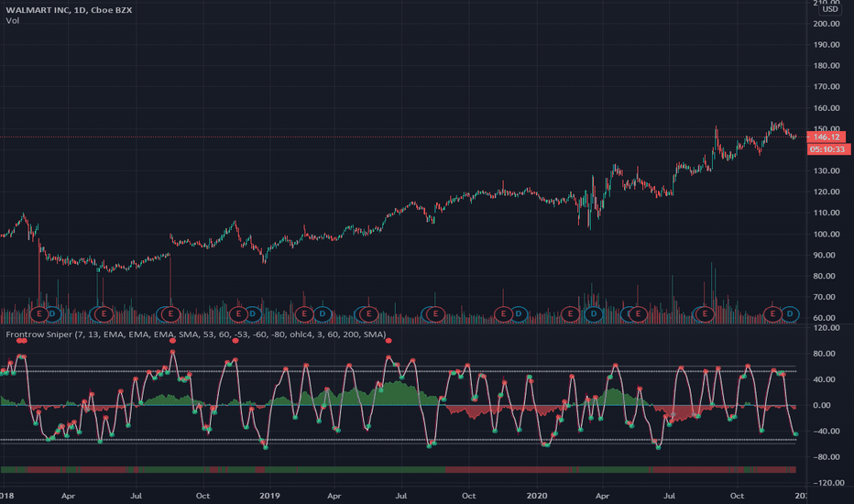Click the red signal dot above late 2018 oscillator
This screenshot has width=854, height=504.
(235, 341)
